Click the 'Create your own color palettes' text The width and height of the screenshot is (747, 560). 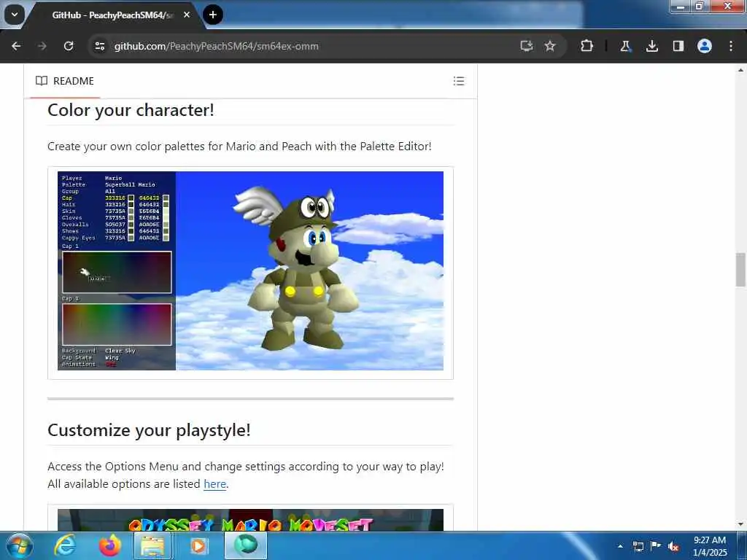pyautogui.click(x=239, y=146)
